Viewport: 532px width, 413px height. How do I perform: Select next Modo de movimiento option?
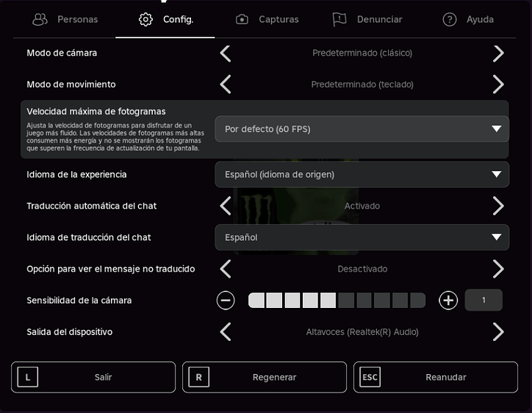click(498, 85)
